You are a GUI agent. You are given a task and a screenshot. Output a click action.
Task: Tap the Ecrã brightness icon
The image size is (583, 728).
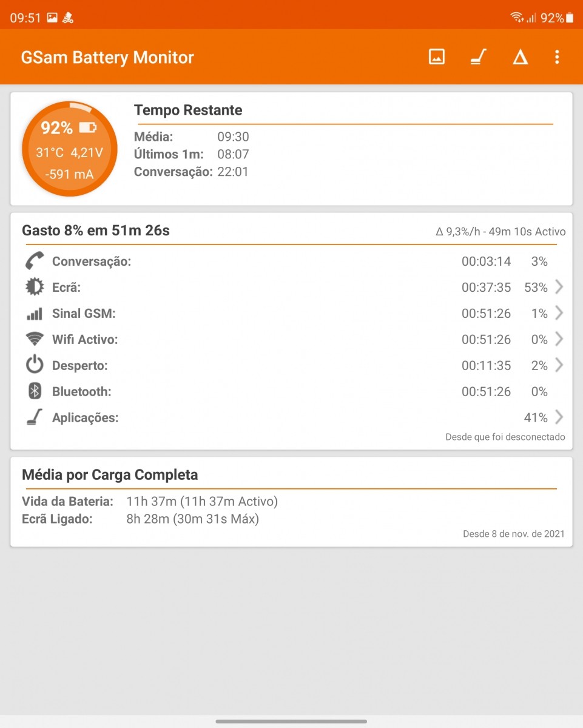coord(35,288)
